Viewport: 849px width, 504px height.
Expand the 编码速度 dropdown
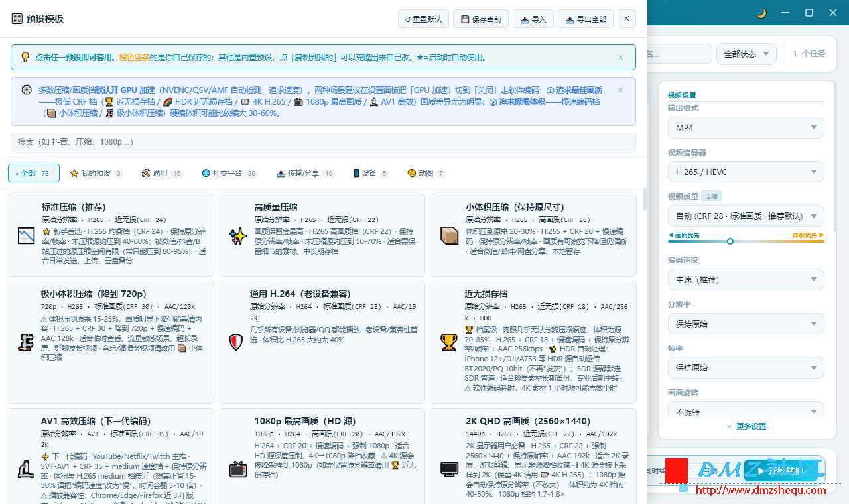746,280
